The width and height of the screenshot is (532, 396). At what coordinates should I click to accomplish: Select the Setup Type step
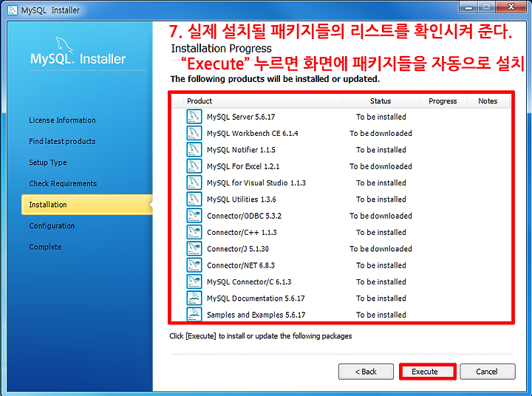click(x=48, y=163)
